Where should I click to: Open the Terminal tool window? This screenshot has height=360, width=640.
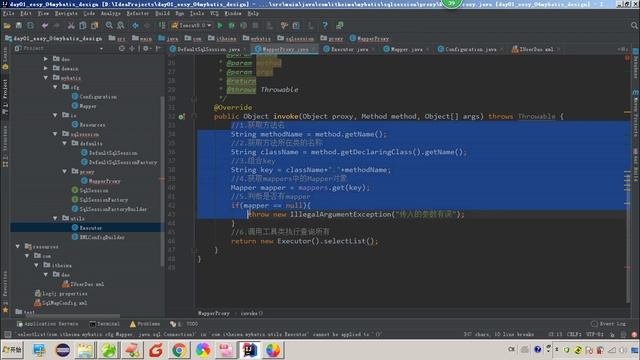tap(104, 324)
